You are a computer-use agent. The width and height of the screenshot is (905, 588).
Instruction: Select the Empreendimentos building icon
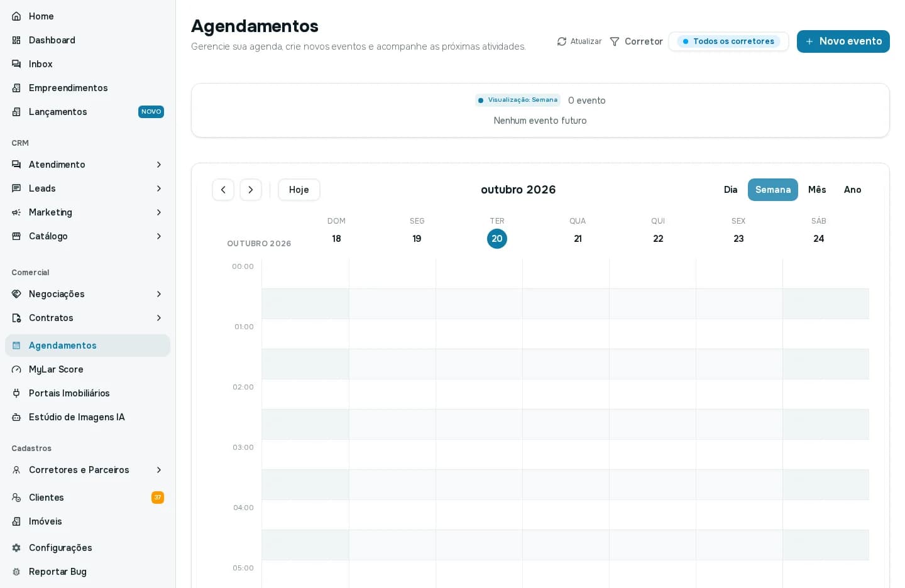tap(16, 88)
